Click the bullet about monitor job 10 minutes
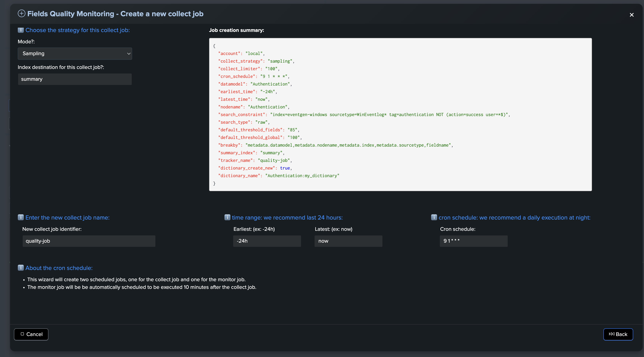 [142, 287]
